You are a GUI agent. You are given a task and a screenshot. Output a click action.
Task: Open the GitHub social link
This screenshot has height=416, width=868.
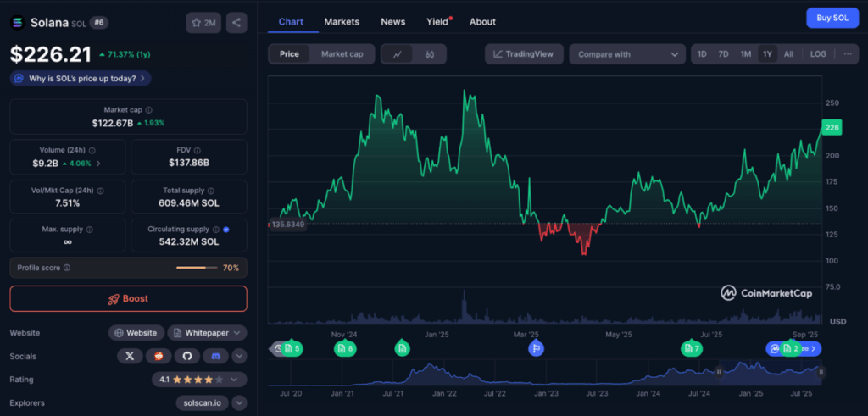coord(187,356)
